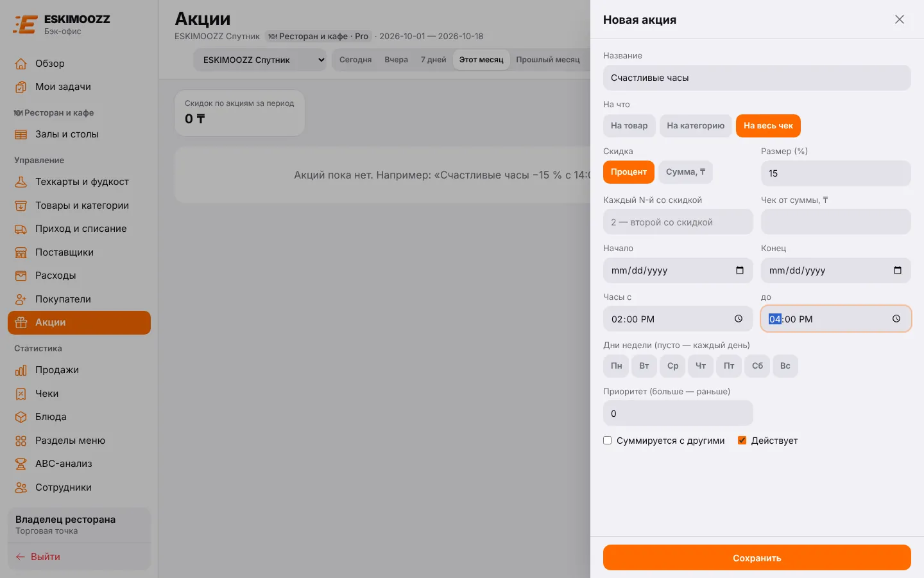The width and height of the screenshot is (924, 578).
Task: Click the Каждый N-й со скидкой field
Action: pos(678,222)
